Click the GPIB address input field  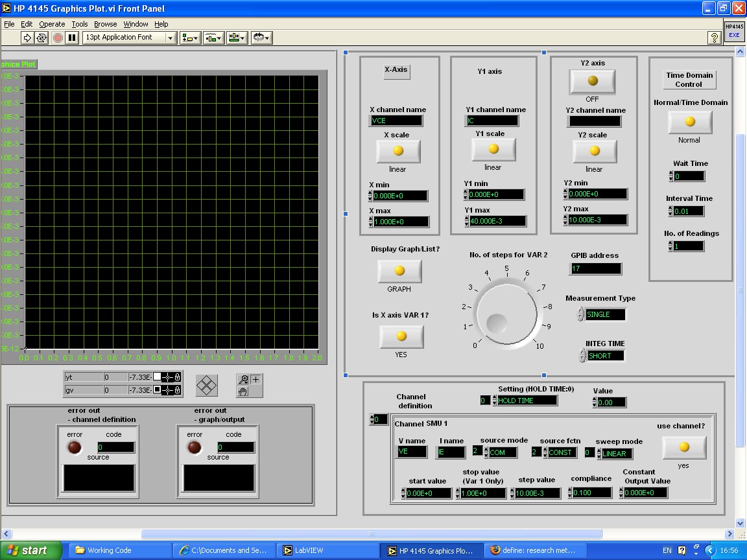tap(596, 268)
